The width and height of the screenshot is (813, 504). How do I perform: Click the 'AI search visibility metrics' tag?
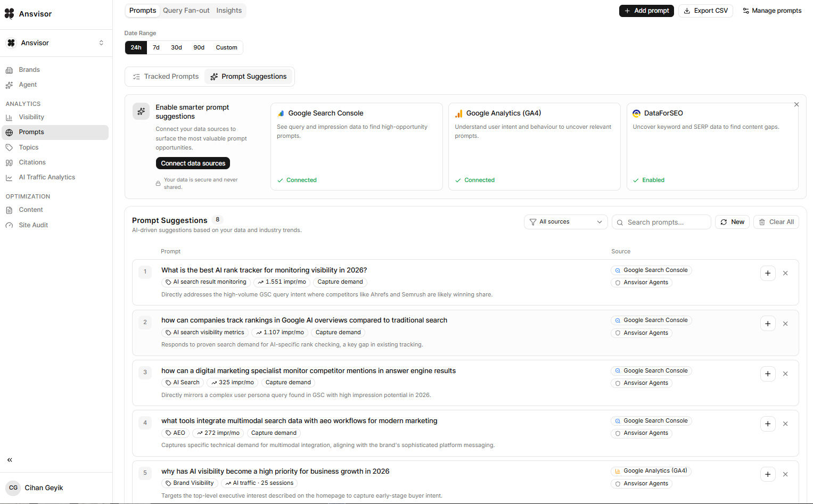pos(204,332)
